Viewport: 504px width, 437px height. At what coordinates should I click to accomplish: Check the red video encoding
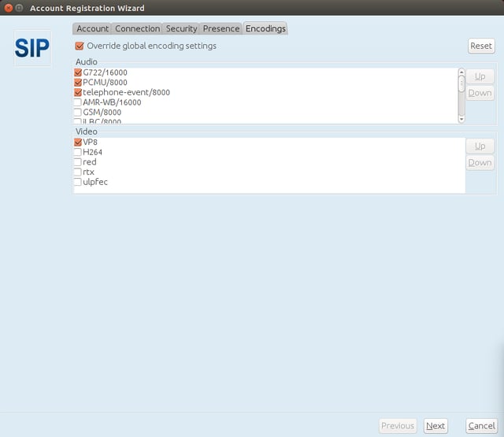(78, 162)
